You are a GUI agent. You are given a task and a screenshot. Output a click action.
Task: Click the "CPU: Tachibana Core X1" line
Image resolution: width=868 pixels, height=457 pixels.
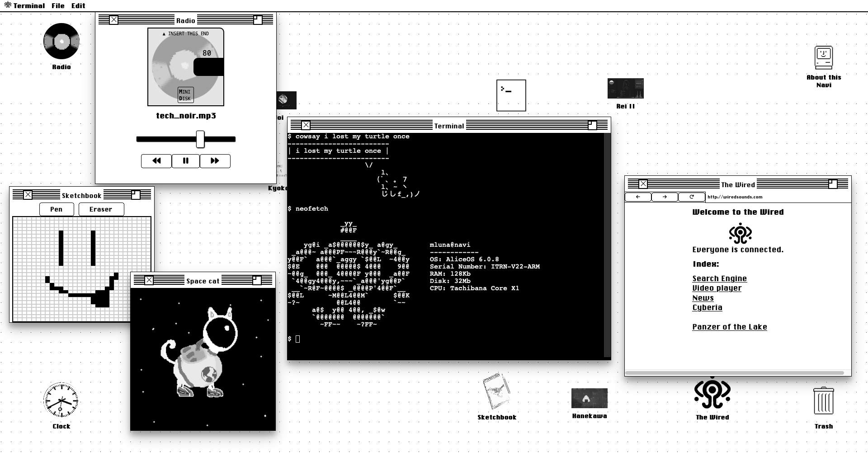pyautogui.click(x=474, y=288)
